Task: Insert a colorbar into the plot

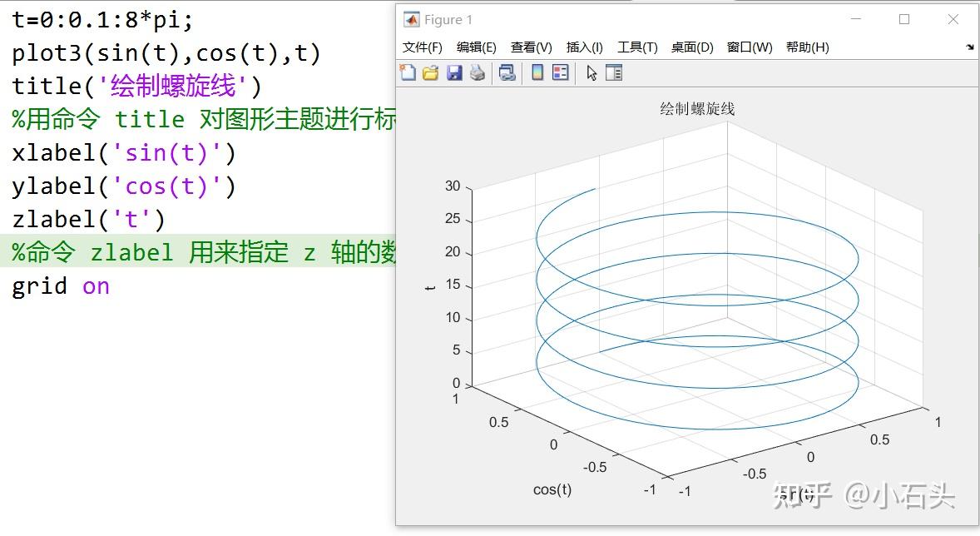Action: [x=536, y=72]
